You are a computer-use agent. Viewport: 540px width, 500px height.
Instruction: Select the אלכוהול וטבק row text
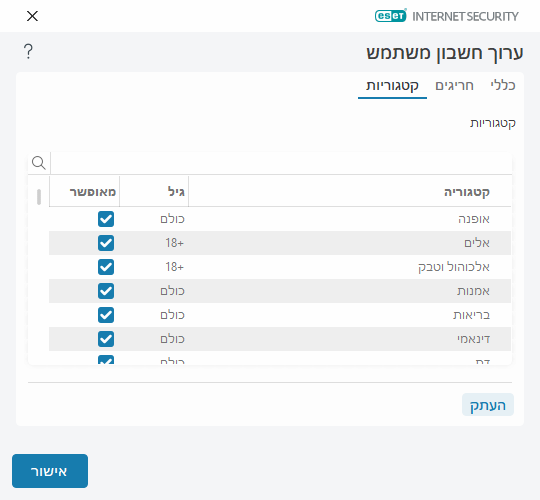pyautogui.click(x=454, y=267)
